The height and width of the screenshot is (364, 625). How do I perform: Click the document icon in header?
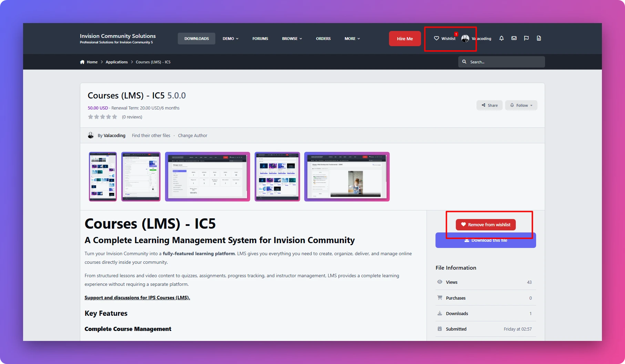point(539,38)
